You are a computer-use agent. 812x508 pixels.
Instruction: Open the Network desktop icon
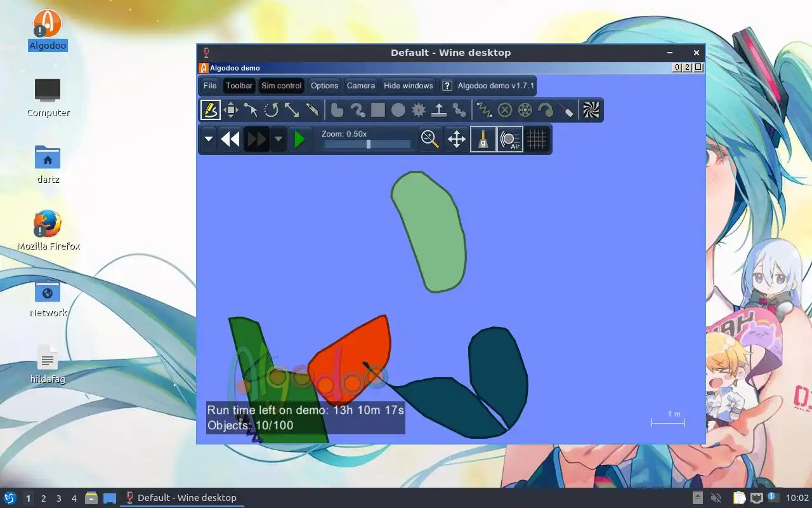48,297
